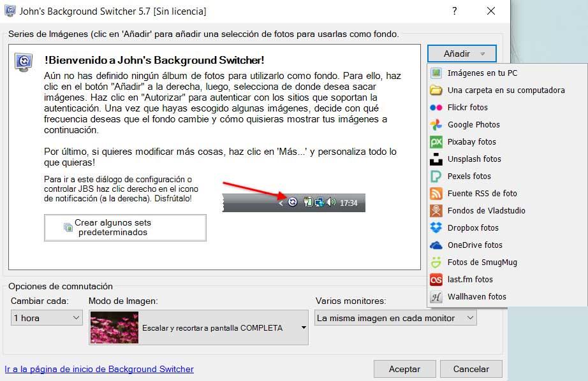Viewport: 588px width, 381px height.
Task: Select 'Wallhaven fotos' from the menu
Action: [x=476, y=297]
